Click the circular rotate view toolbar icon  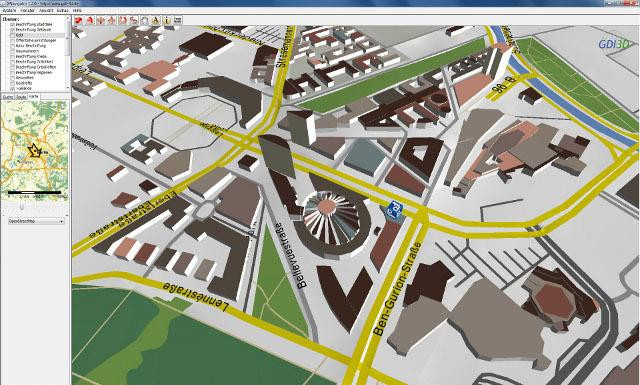[144, 20]
